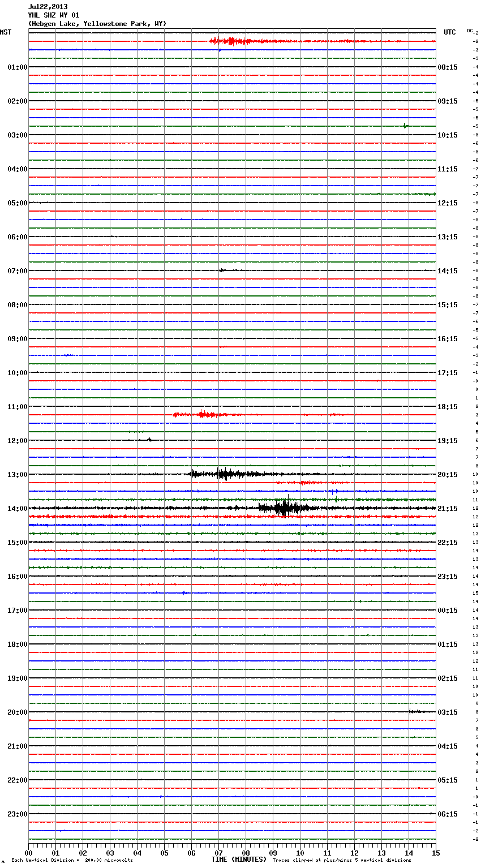Viewport: 481px width, 868px height.
Task: Select the 22:00 MST hour label
Action: 18,780
